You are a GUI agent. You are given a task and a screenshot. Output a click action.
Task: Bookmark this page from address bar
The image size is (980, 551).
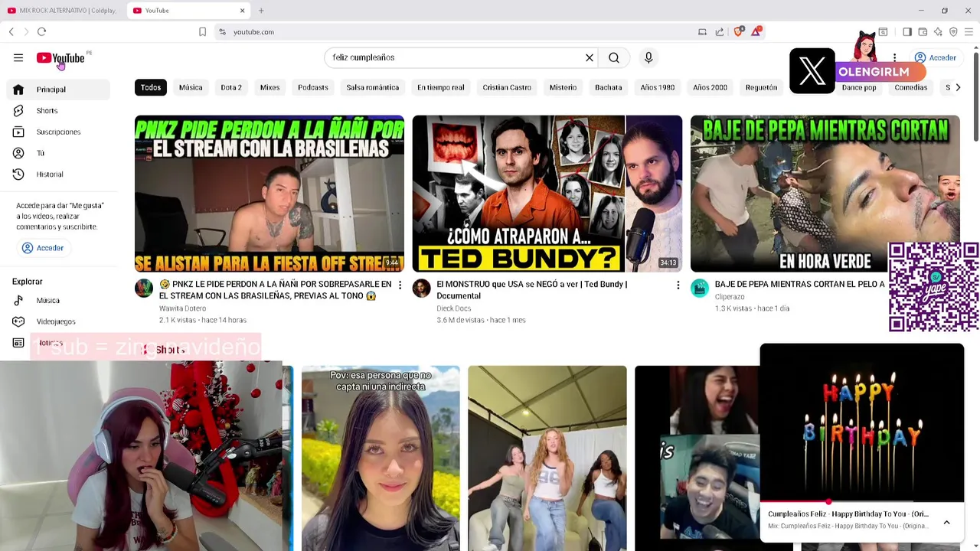[x=202, y=31]
